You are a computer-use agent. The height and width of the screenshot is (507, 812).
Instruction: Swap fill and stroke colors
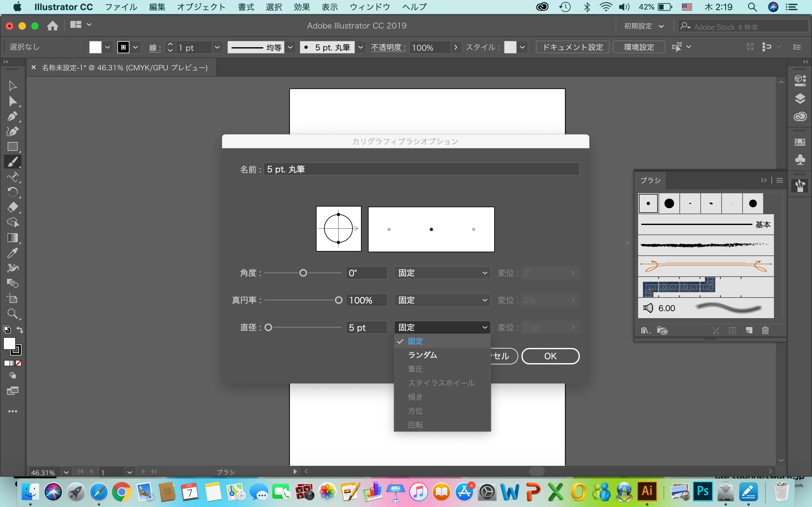[x=20, y=330]
